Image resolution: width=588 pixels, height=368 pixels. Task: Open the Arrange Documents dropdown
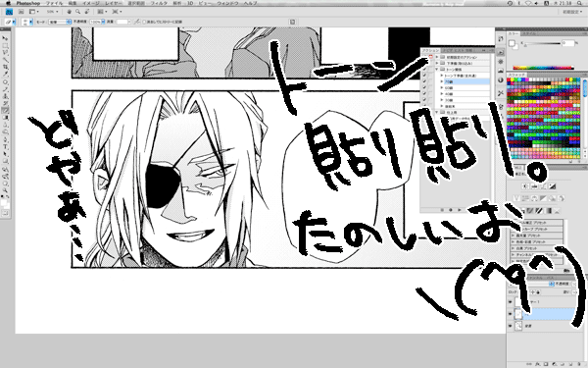pos(102,12)
